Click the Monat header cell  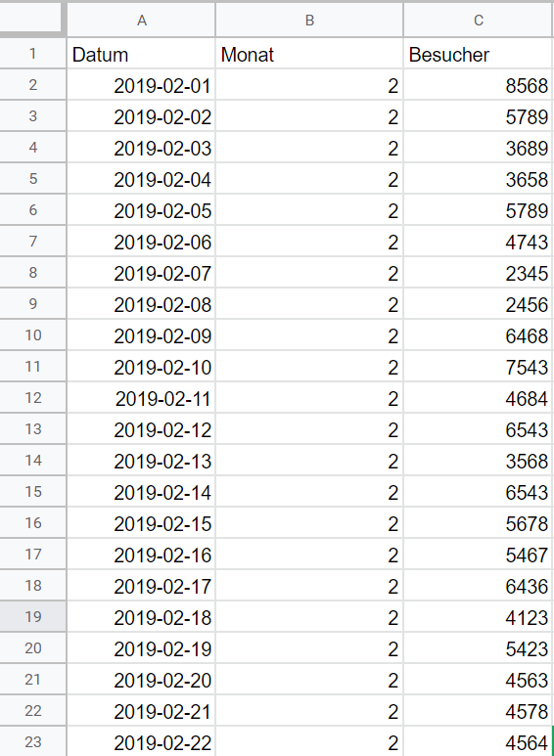click(309, 54)
